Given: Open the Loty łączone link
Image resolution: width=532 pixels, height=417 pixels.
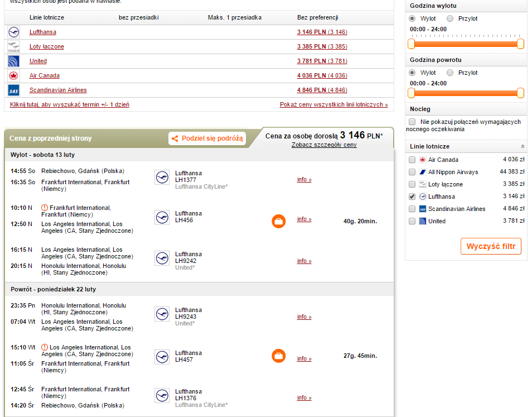Looking at the screenshot, I should point(46,46).
